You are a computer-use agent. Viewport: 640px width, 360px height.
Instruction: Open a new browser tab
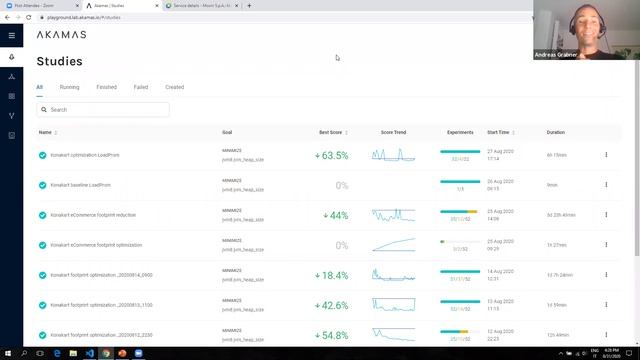pos(249,6)
